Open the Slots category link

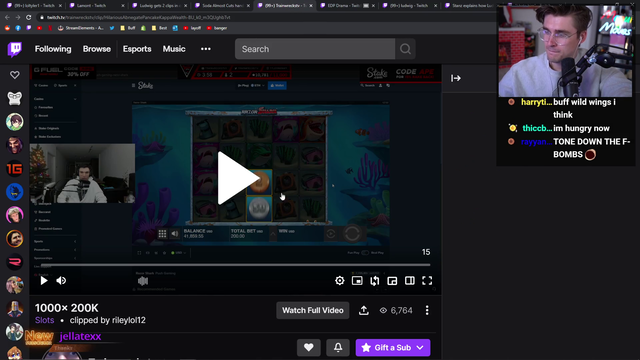point(44,320)
